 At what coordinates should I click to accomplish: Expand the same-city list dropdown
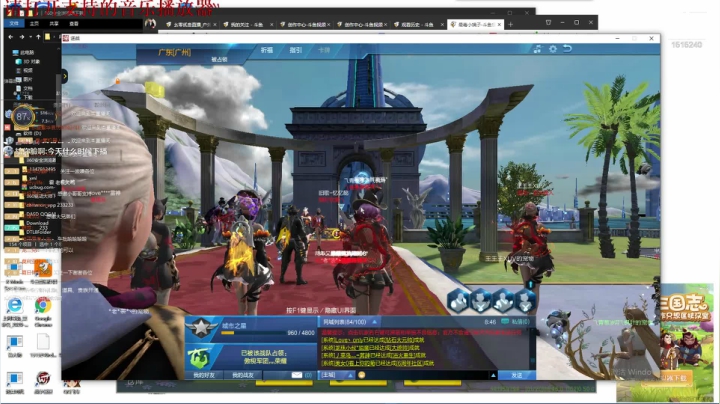click(375, 322)
